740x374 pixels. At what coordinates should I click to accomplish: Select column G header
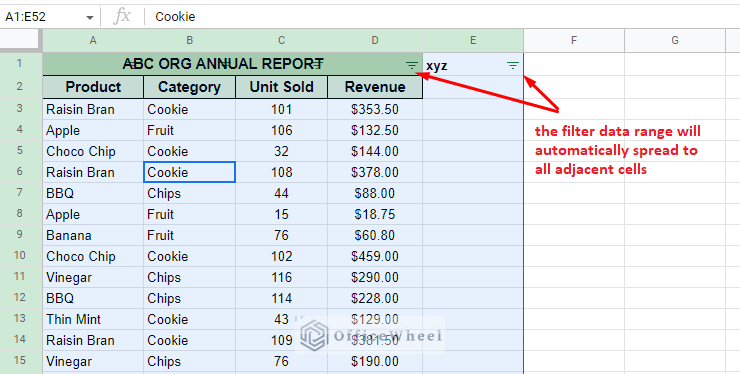pos(675,41)
